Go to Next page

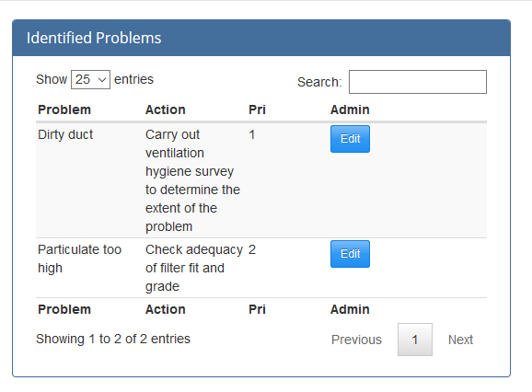460,340
